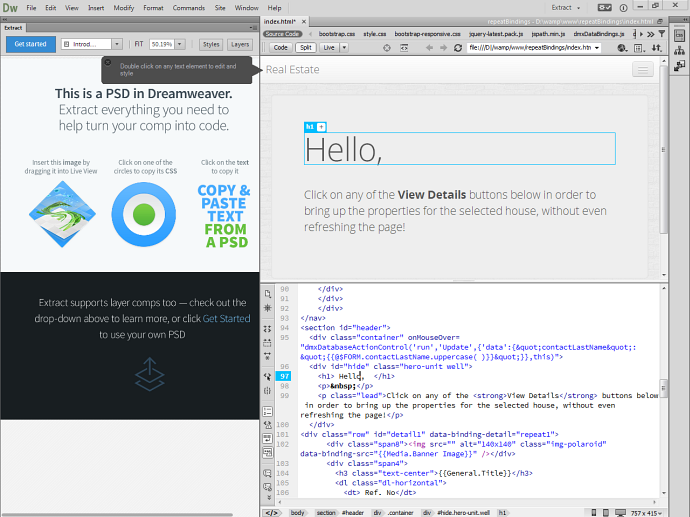This screenshot has width=690, height=517.
Task: Show more related files double chevron
Action: (x=651, y=34)
